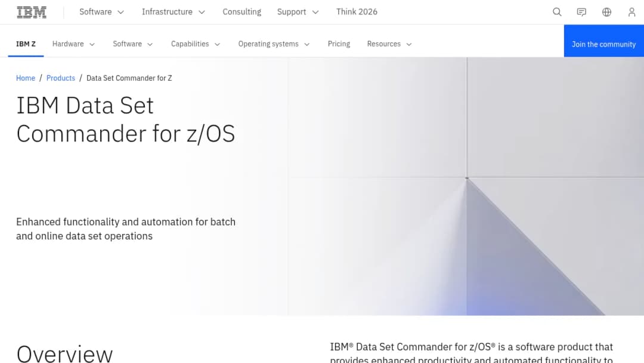Click the Overview heading
The height and width of the screenshot is (363, 644).
coord(64,353)
